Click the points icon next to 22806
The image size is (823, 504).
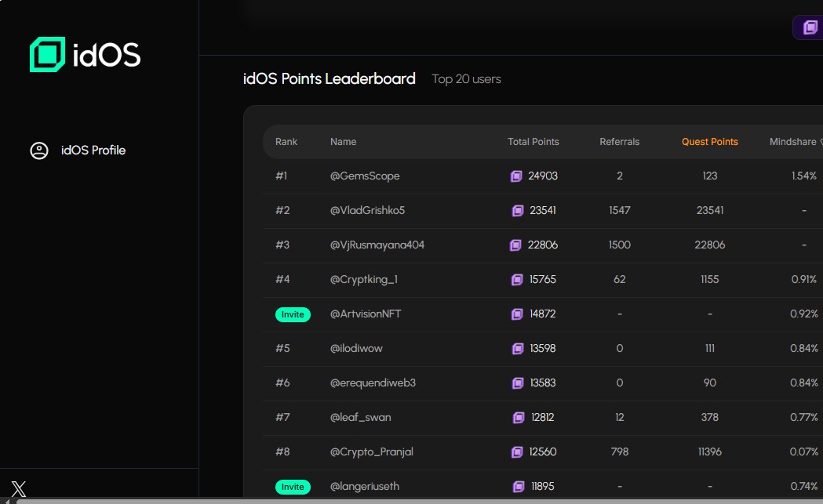click(515, 245)
